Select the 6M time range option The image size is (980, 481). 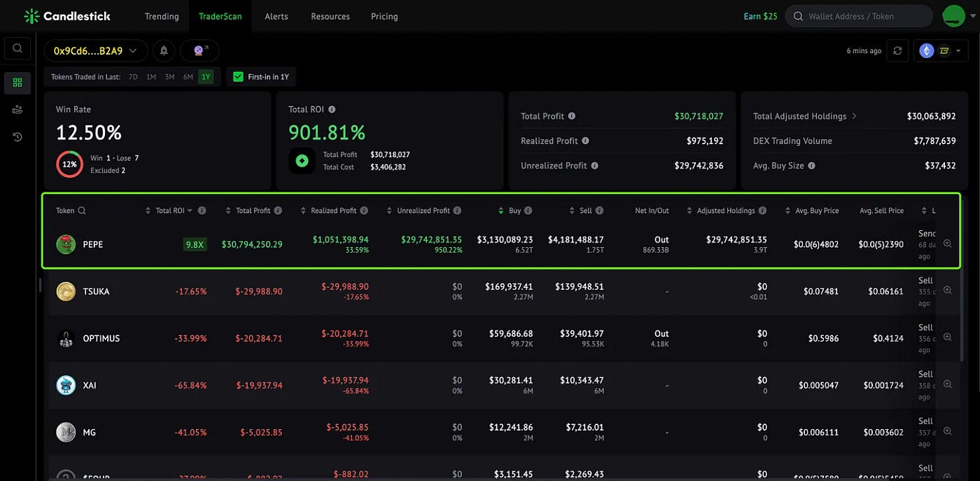pos(188,77)
